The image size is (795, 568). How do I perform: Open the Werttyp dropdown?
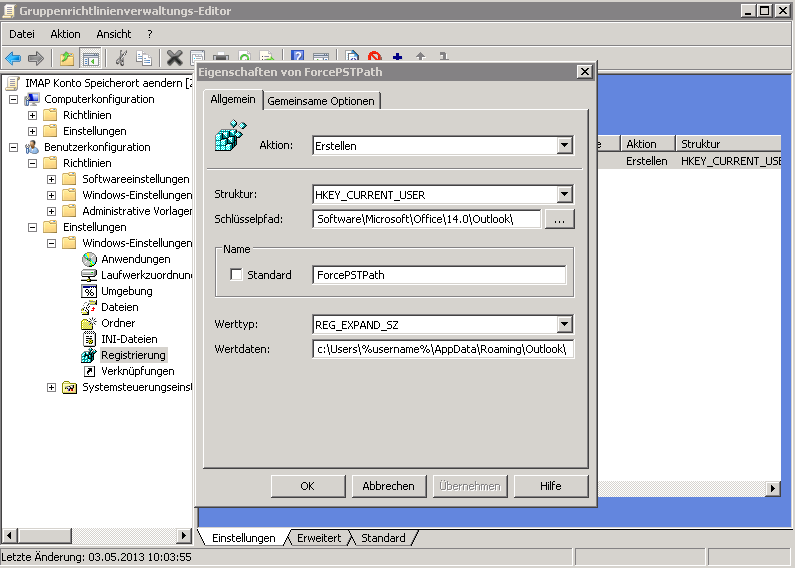565,324
